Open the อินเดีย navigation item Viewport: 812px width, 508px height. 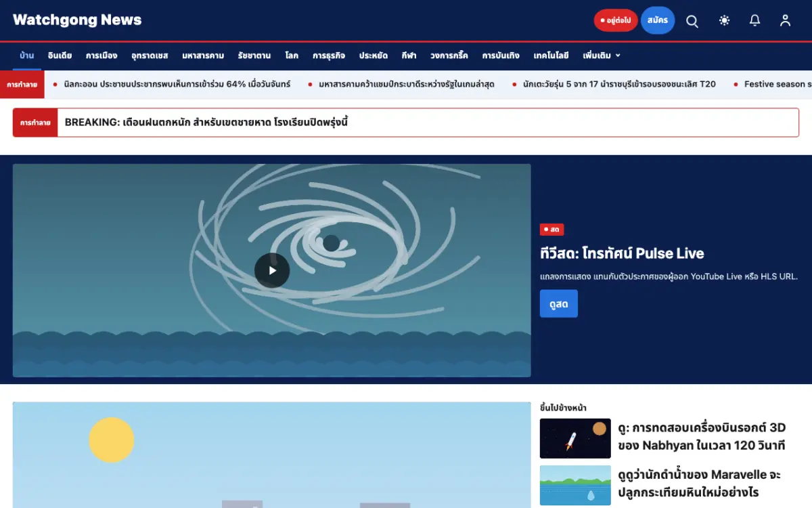click(x=60, y=56)
